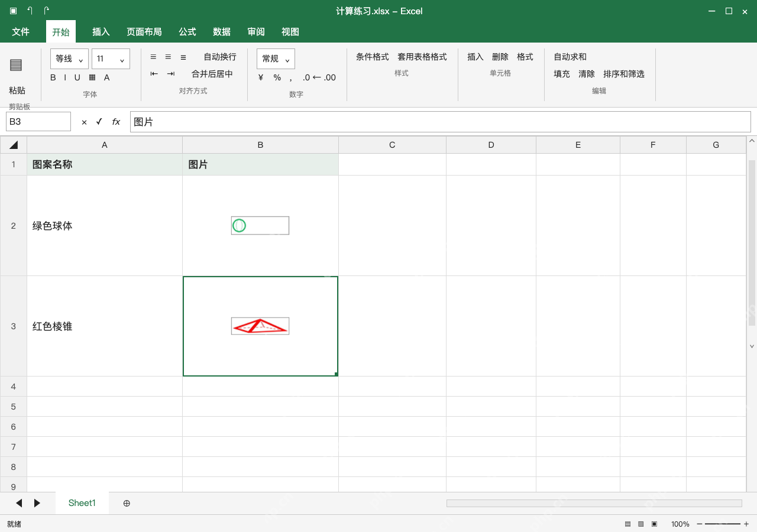The width and height of the screenshot is (757, 532).
Task: Toggle Italic formatting
Action: tap(65, 77)
